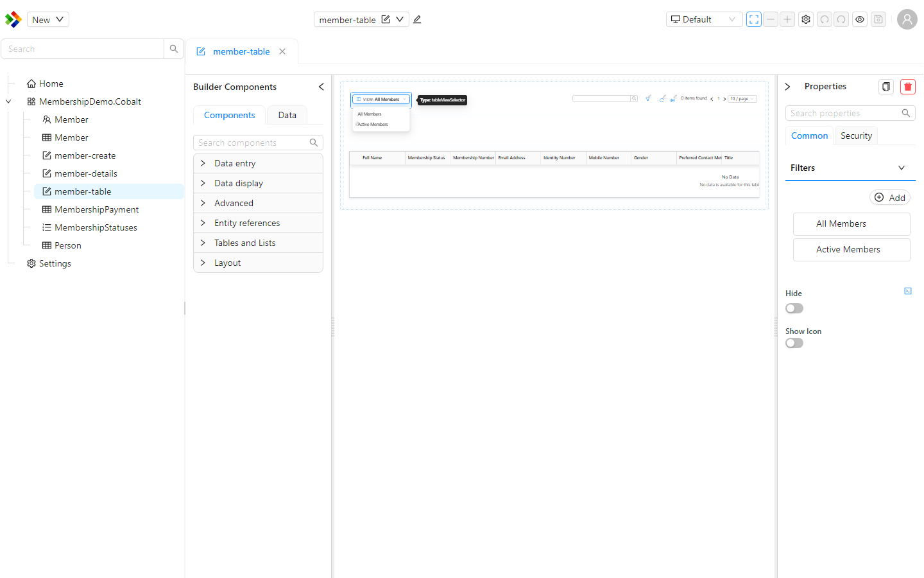
Task: Focus the Search properties field
Action: pyautogui.click(x=850, y=113)
